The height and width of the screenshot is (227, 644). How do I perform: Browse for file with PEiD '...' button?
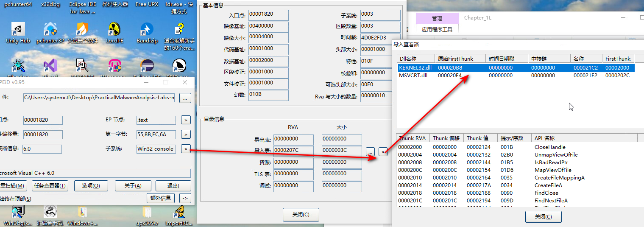coord(185,98)
